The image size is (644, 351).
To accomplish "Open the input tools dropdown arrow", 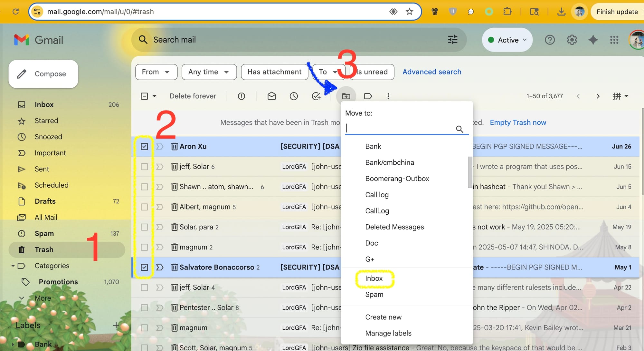I will [x=626, y=96].
